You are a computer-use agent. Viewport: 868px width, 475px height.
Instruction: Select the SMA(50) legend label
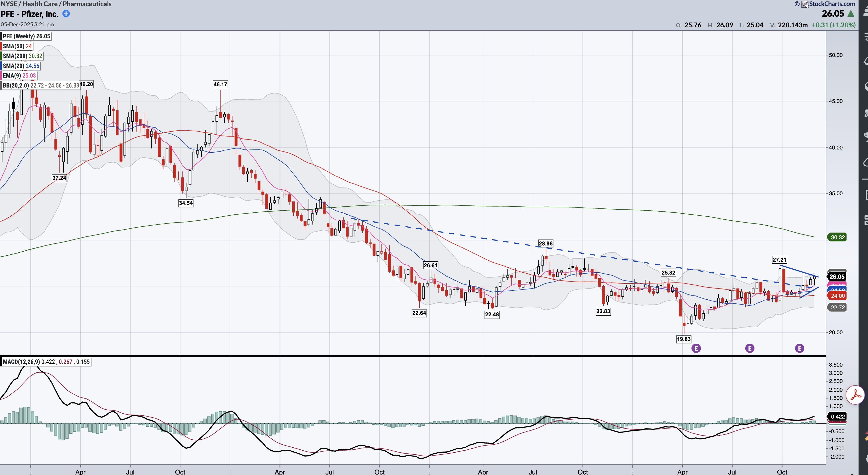17,46
